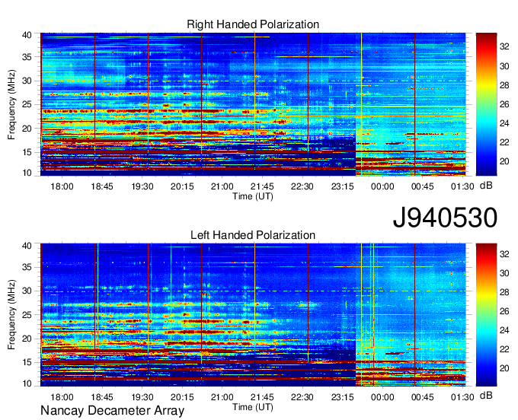Click the 20:15 tick label on top plot
This screenshot has width=518, height=420.
click(182, 186)
